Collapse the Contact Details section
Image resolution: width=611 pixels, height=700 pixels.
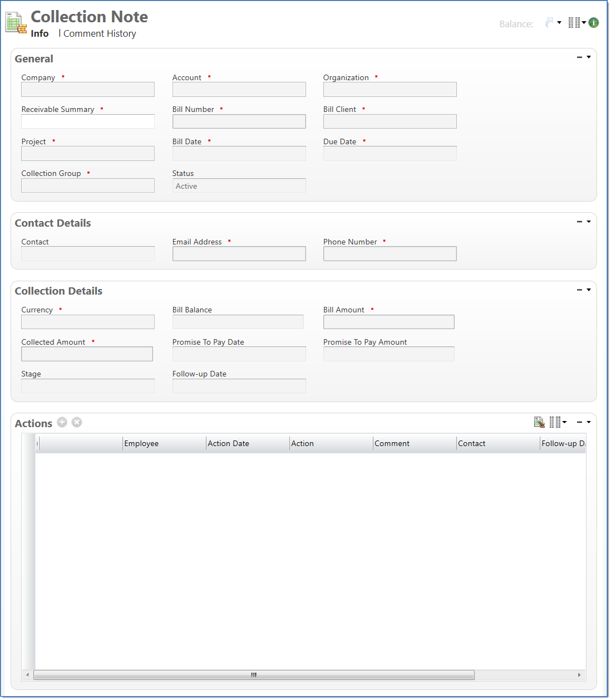tap(579, 222)
